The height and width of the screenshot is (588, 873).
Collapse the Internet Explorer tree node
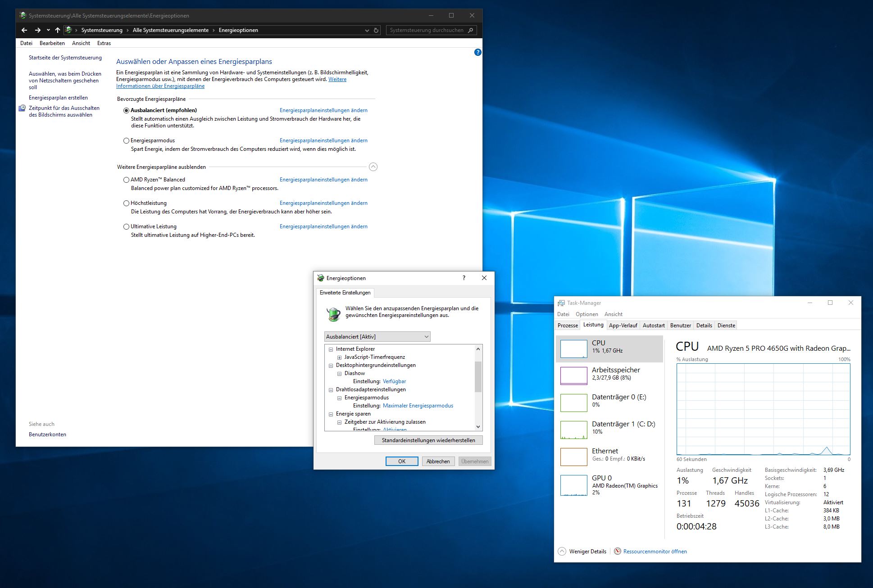point(331,349)
